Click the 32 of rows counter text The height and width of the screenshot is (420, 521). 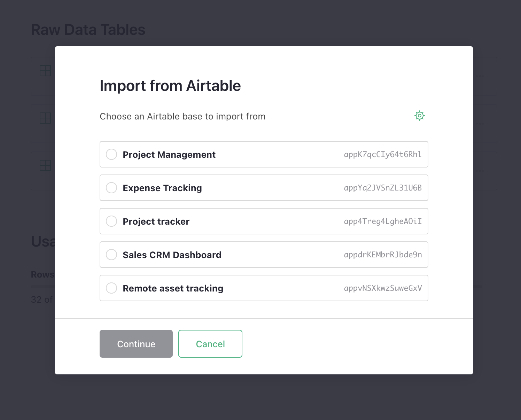click(x=41, y=300)
